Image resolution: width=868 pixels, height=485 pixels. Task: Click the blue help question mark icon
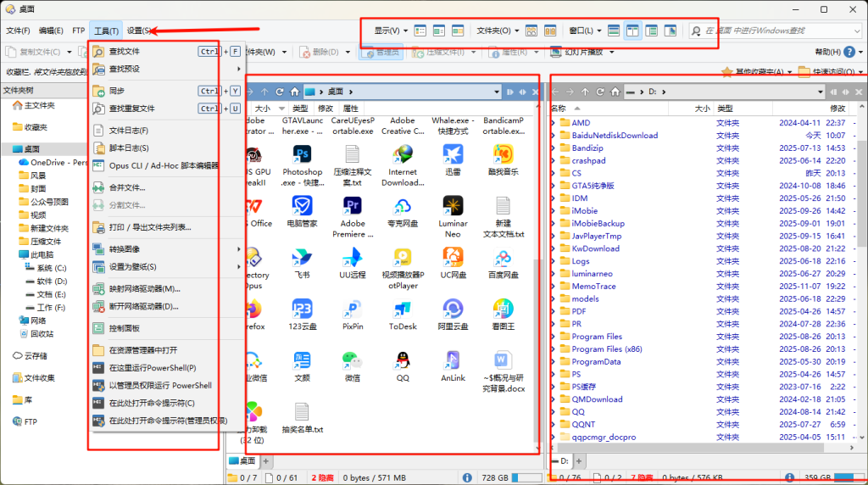[849, 52]
